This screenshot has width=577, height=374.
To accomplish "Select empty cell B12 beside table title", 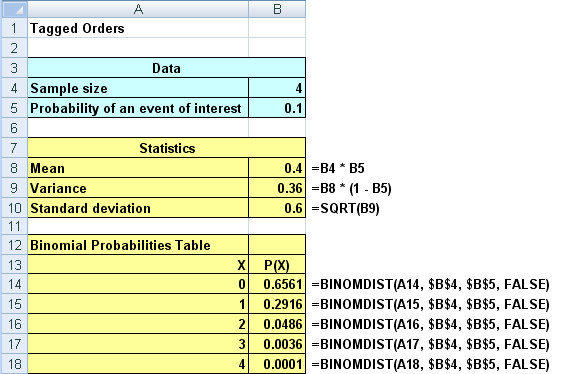I will (277, 245).
